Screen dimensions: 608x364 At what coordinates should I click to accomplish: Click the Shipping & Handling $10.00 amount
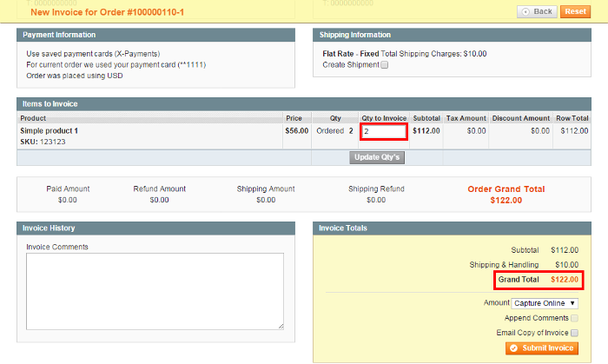click(566, 265)
